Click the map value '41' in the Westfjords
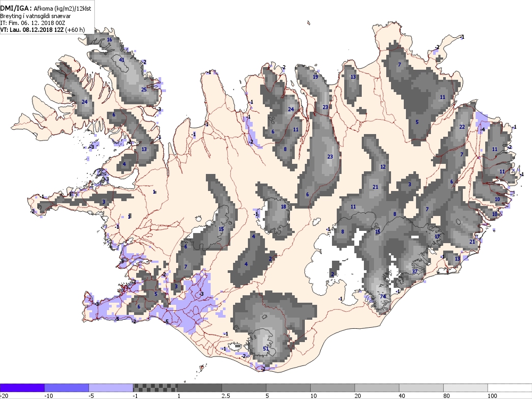The width and height of the screenshot is (532, 399). (x=121, y=60)
